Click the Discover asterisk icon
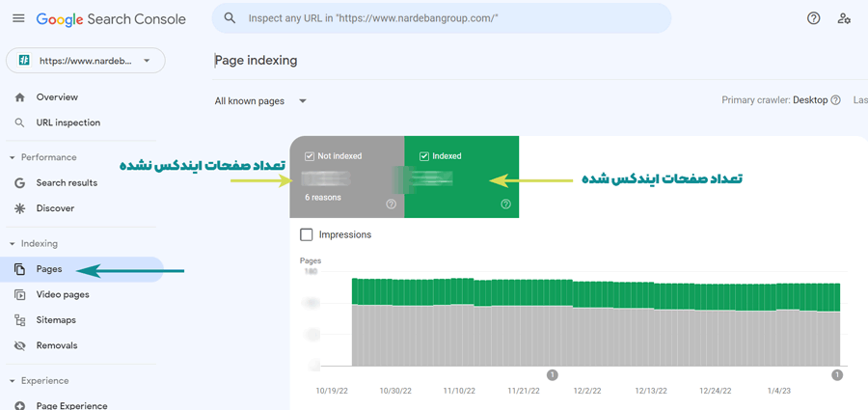Screen dimensions: 868x410 click(20, 208)
